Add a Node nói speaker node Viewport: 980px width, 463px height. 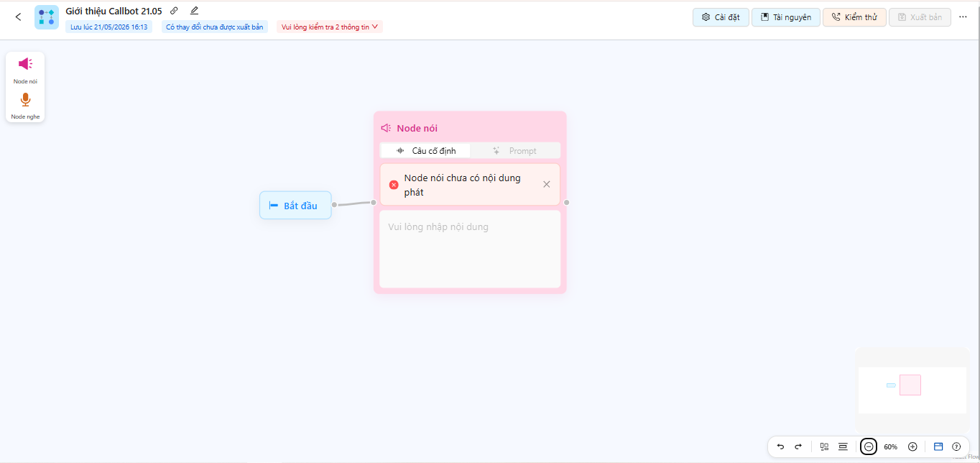pos(25,70)
